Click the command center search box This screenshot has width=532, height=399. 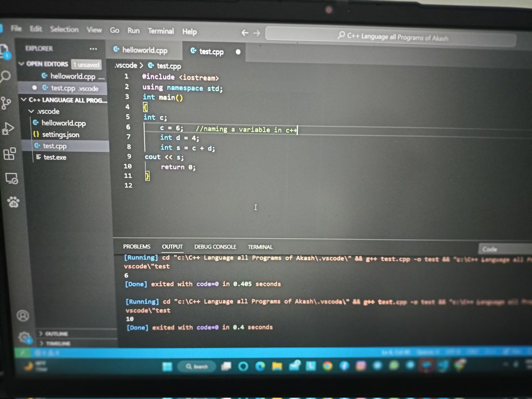click(390, 37)
